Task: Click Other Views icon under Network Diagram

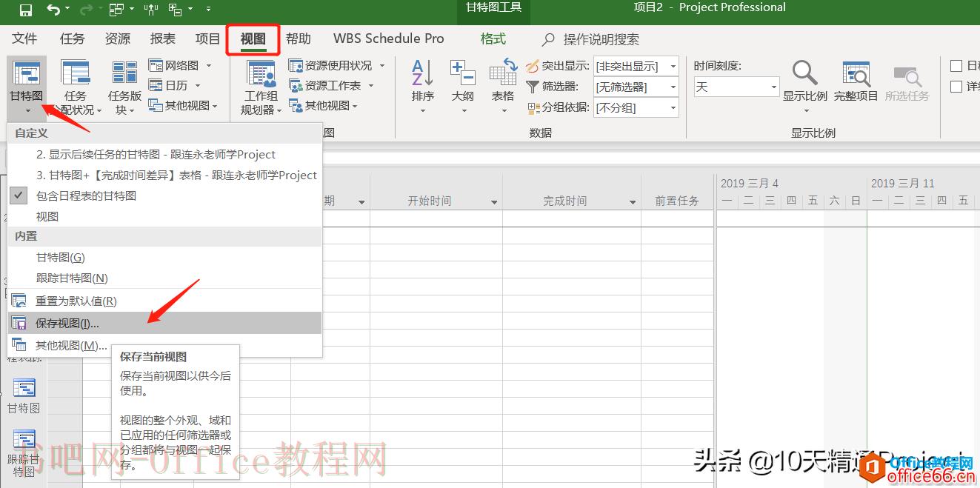Action: tap(156, 106)
